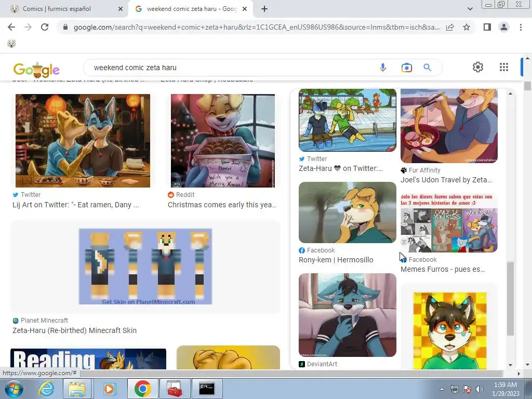View site security lock info
Viewport: 532px width, 399px height.
(65, 27)
